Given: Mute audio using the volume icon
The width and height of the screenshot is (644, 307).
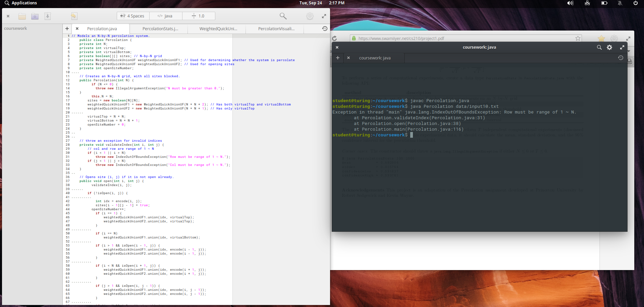Looking at the screenshot, I should pyautogui.click(x=570, y=3).
